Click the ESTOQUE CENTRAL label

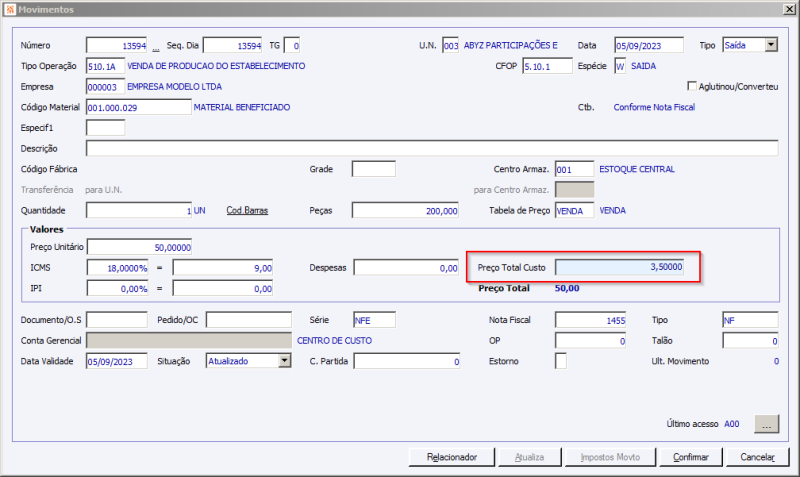(637, 169)
